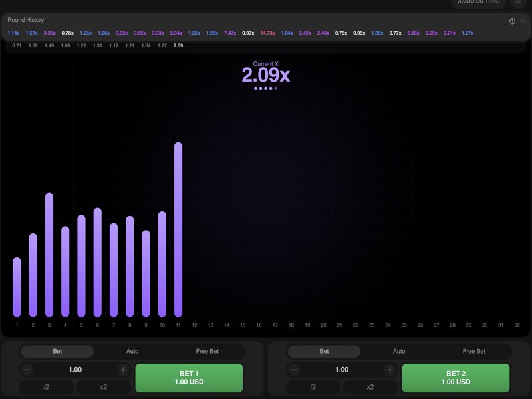The width and height of the screenshot is (532, 399).
Task: Click the 2.25x history round
Action: click(432, 33)
